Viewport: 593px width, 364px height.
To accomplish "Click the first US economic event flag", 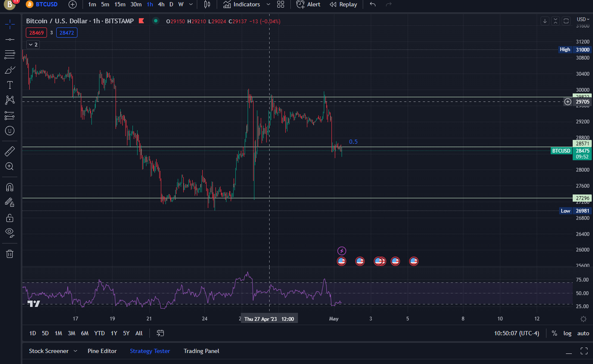I will [341, 261].
